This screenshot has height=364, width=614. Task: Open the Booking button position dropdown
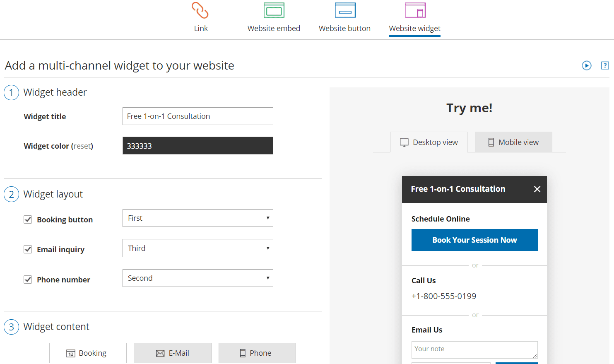(x=197, y=218)
